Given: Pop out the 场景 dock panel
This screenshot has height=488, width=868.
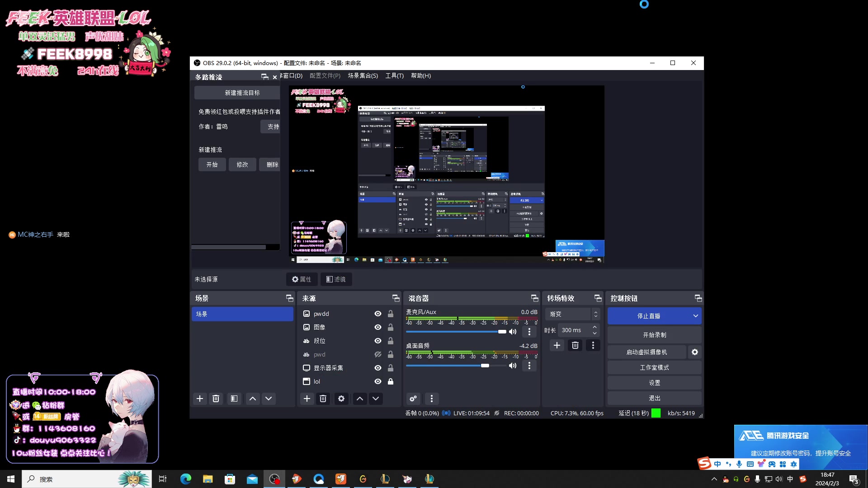Looking at the screenshot, I should point(290,298).
